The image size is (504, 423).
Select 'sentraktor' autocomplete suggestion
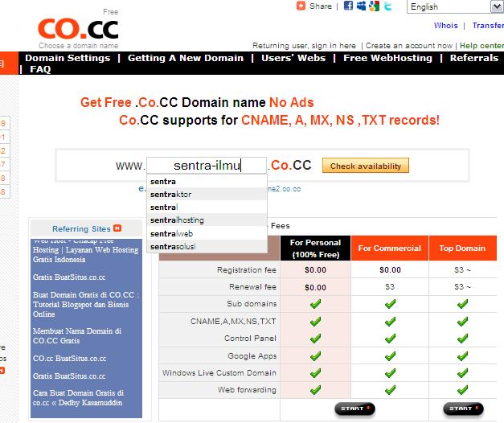(x=207, y=195)
